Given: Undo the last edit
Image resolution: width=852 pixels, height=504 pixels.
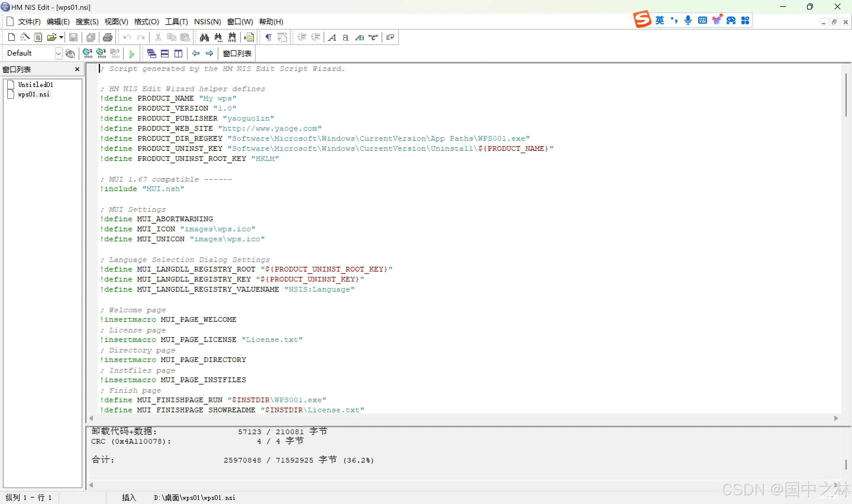Looking at the screenshot, I should [x=127, y=37].
